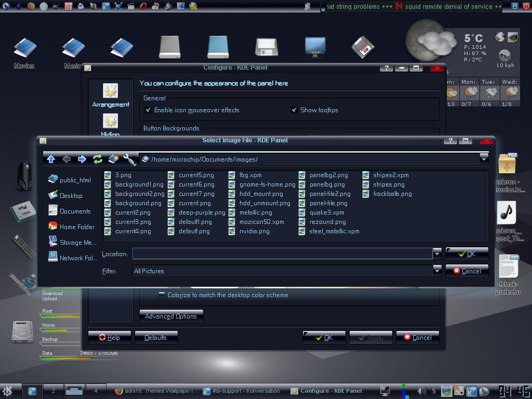
Task: Click the volume speaker tray icon
Action: click(x=421, y=391)
